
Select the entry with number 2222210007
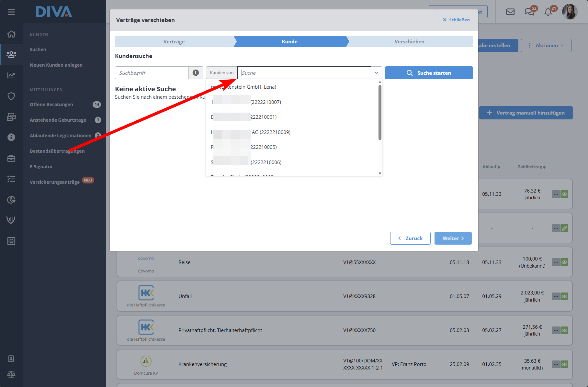266,102
